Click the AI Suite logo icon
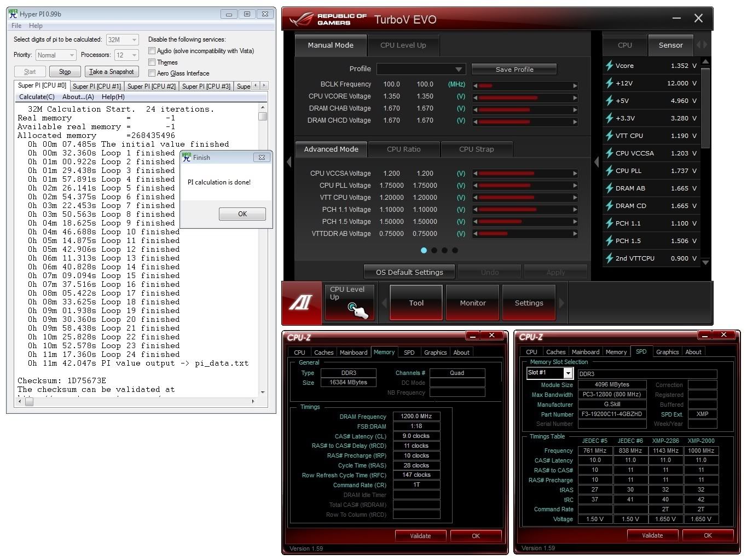 300,303
